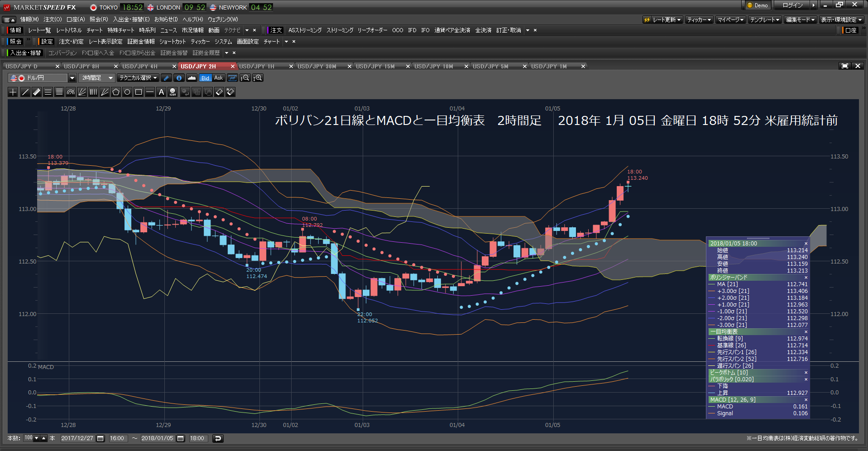Click the start date field 2017/12/27
Image resolution: width=868 pixels, height=451 pixels.
(77, 438)
